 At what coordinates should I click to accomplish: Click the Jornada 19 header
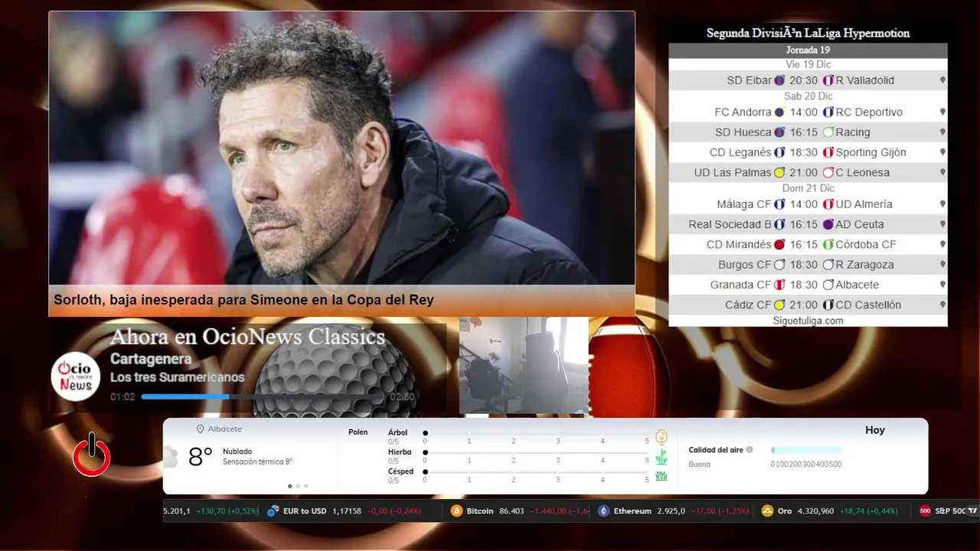tap(808, 51)
